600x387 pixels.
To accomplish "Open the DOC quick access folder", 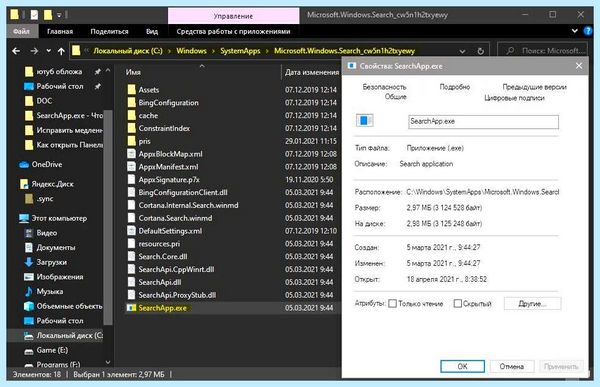I will [x=44, y=101].
